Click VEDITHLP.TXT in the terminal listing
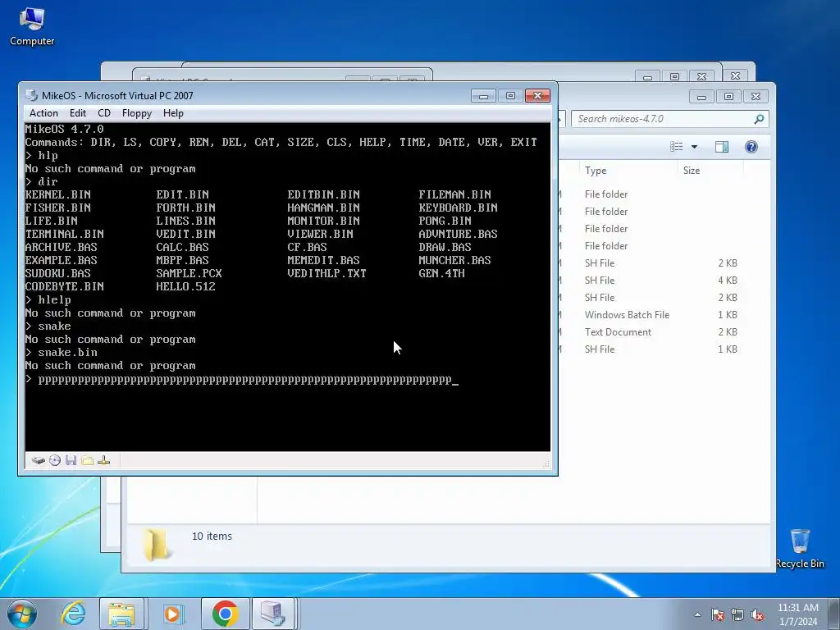This screenshot has height=630, width=840. pos(326,273)
